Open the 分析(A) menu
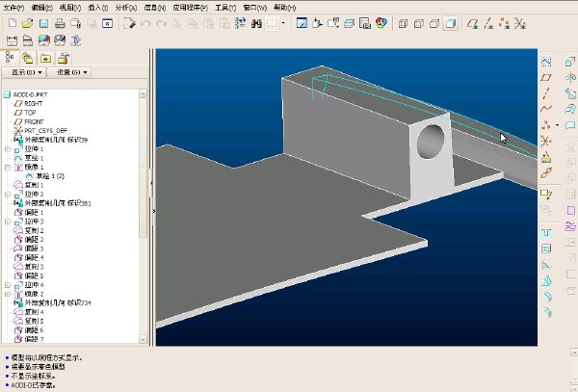 pyautogui.click(x=125, y=8)
